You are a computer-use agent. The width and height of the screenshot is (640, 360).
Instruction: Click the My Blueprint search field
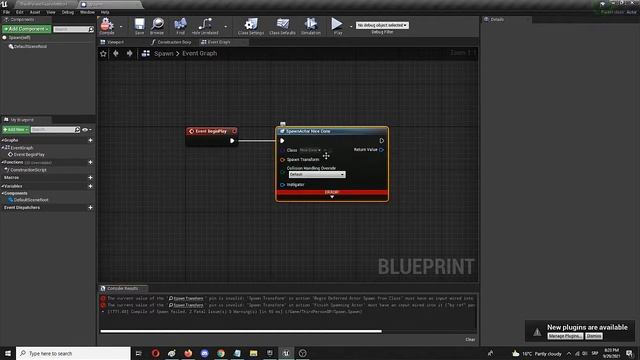[x=55, y=130]
